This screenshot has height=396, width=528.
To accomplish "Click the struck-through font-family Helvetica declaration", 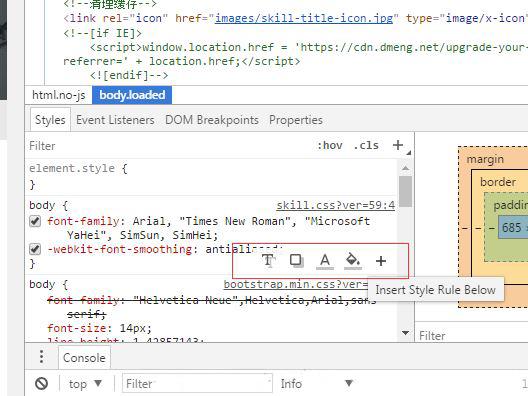I will pos(211,307).
